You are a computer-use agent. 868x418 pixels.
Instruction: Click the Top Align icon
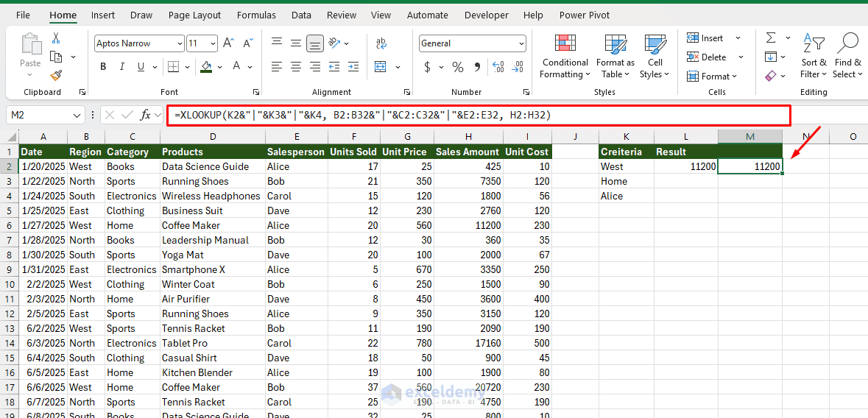[x=277, y=43]
